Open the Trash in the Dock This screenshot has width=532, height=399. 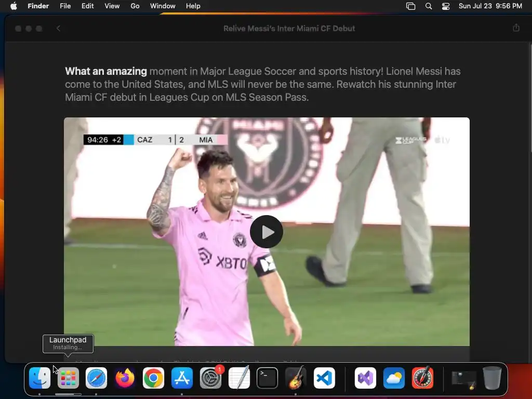[x=493, y=378]
